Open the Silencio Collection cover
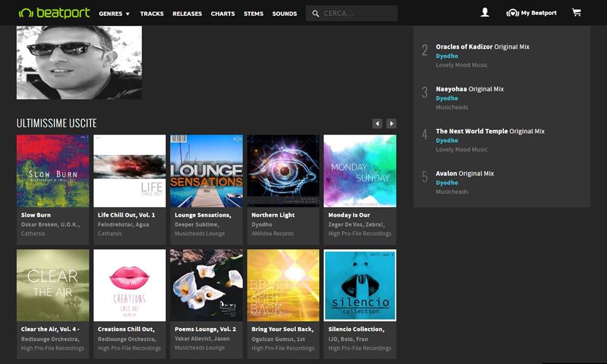The width and height of the screenshot is (607, 364). pos(360,285)
